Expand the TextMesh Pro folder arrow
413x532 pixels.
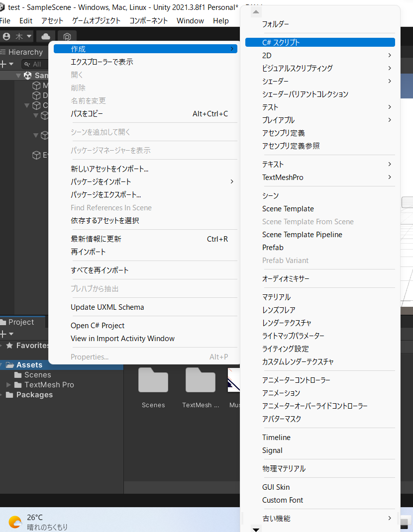[9, 385]
